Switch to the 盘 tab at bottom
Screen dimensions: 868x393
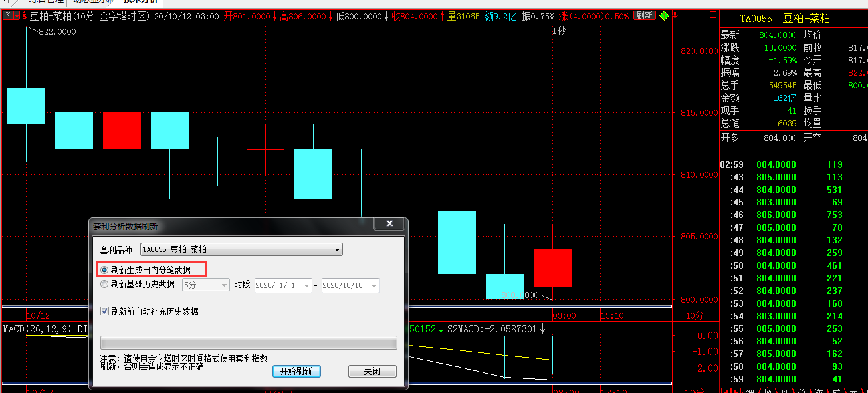point(784,392)
